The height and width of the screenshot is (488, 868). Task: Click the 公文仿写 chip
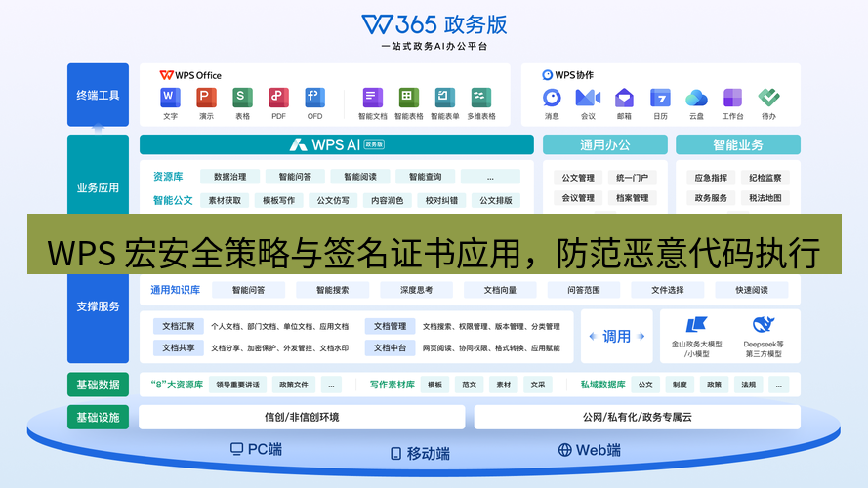tap(333, 200)
